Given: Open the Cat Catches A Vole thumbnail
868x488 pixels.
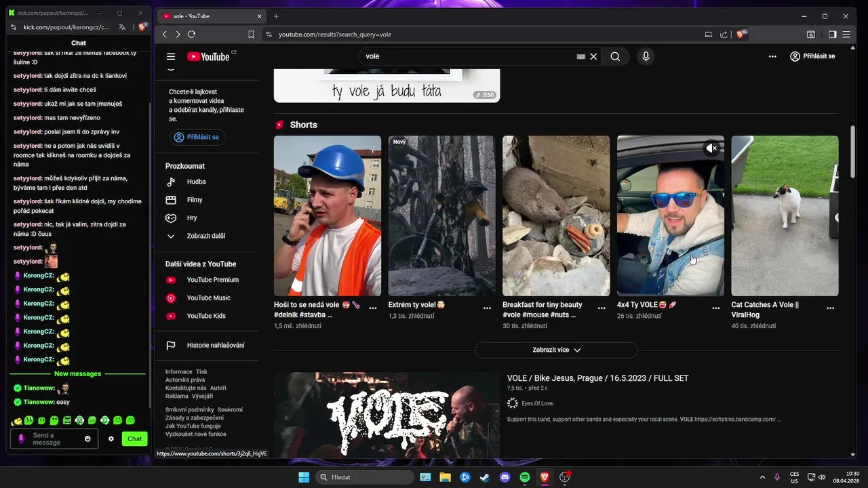Looking at the screenshot, I should [x=785, y=216].
